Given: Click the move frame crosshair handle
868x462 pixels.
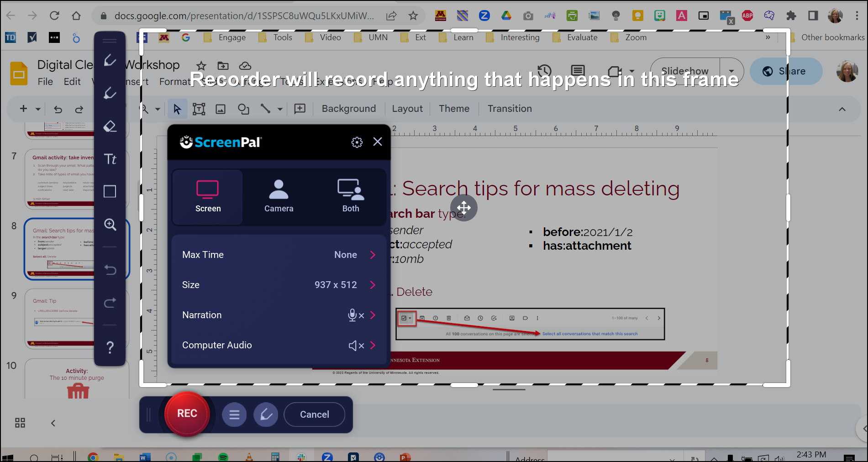Looking at the screenshot, I should click(x=464, y=208).
